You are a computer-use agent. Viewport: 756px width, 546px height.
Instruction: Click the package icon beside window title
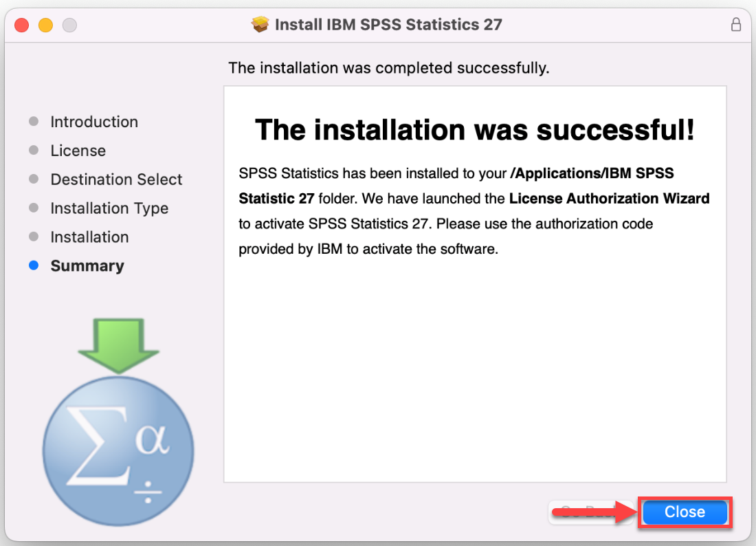click(260, 24)
